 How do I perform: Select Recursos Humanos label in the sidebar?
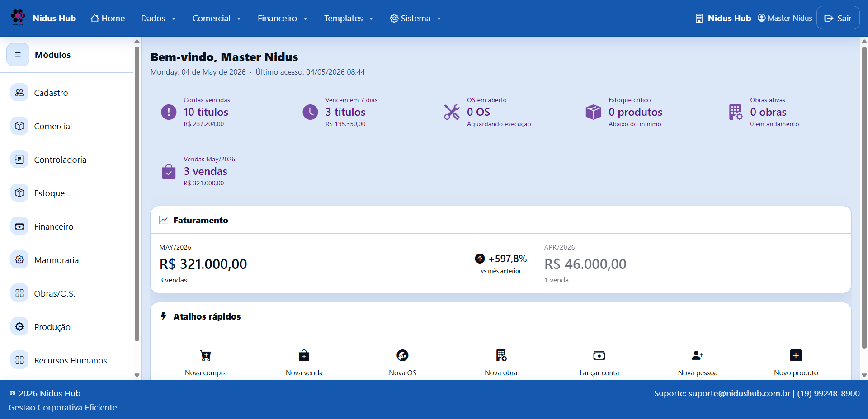[71, 360]
